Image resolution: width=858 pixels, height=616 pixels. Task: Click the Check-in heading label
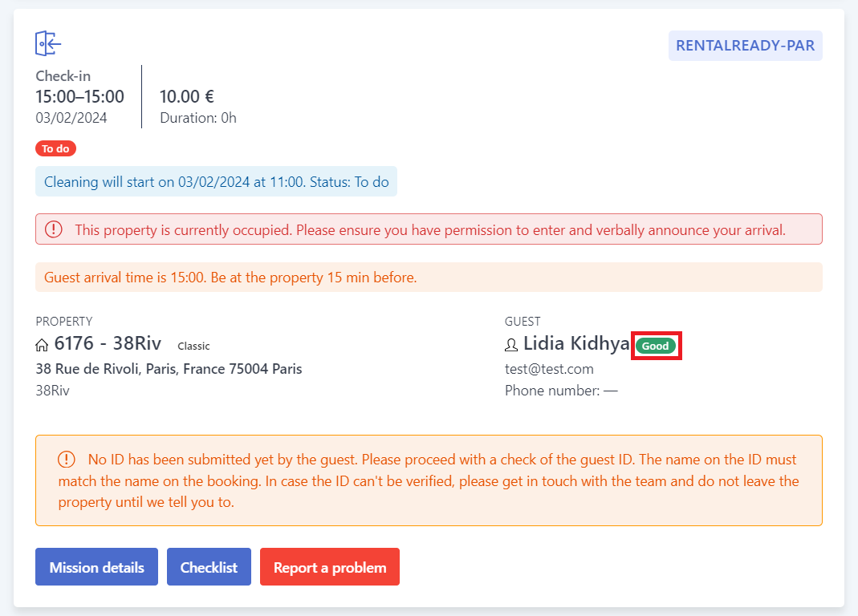pos(63,76)
